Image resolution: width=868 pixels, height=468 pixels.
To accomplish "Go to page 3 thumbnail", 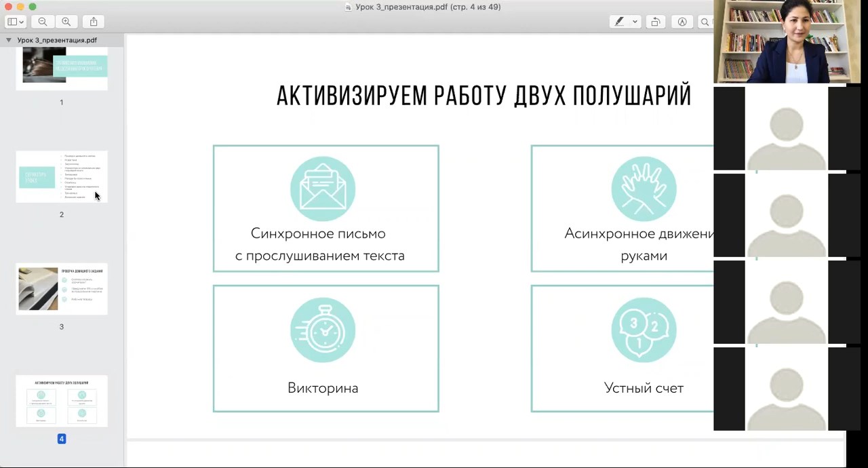I will point(62,289).
